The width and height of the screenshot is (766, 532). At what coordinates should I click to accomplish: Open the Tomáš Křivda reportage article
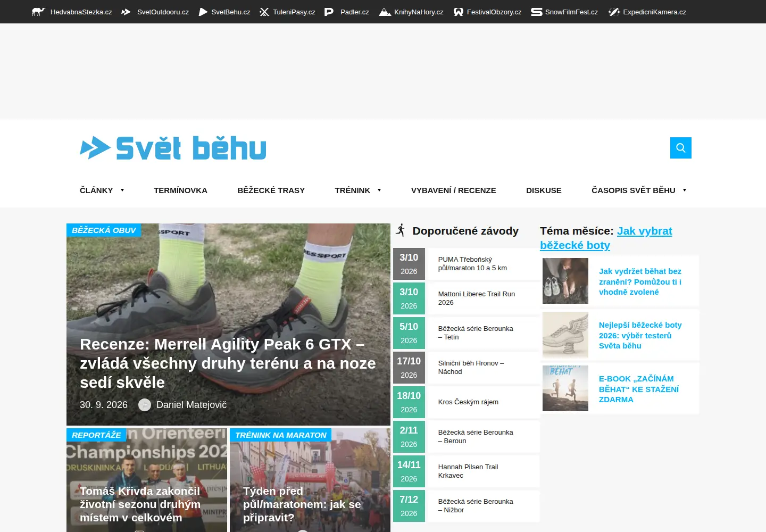pos(140,504)
